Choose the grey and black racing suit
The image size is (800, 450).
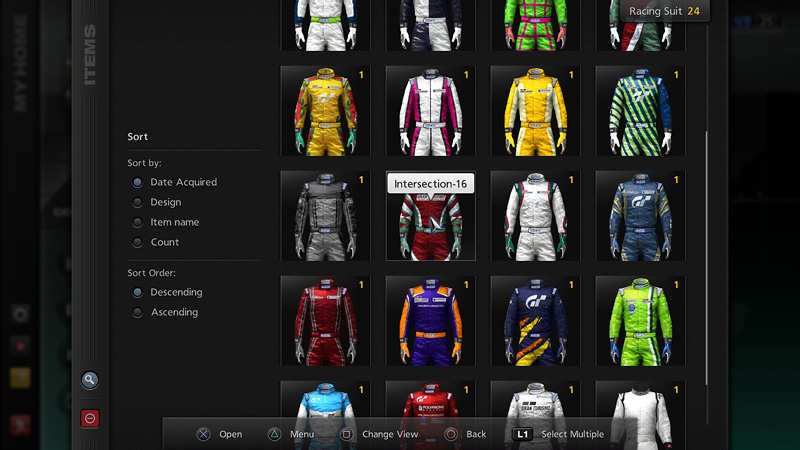coord(325,216)
